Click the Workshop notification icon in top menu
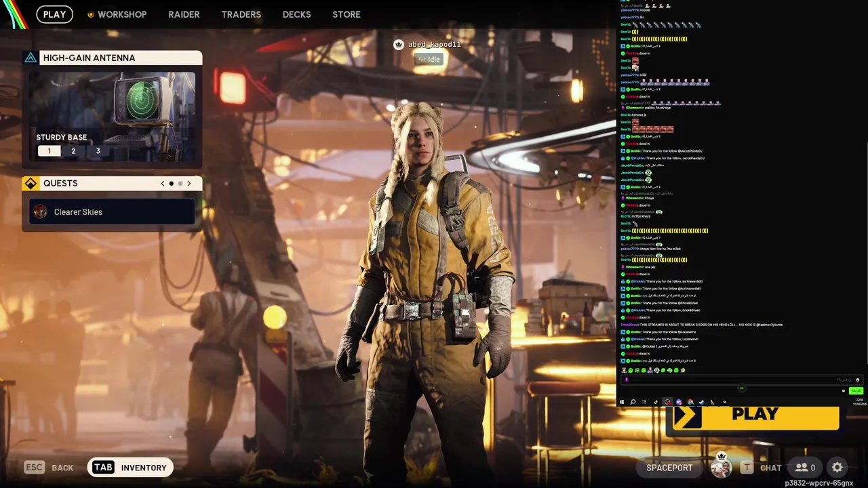The height and width of the screenshot is (488, 868). click(x=91, y=14)
